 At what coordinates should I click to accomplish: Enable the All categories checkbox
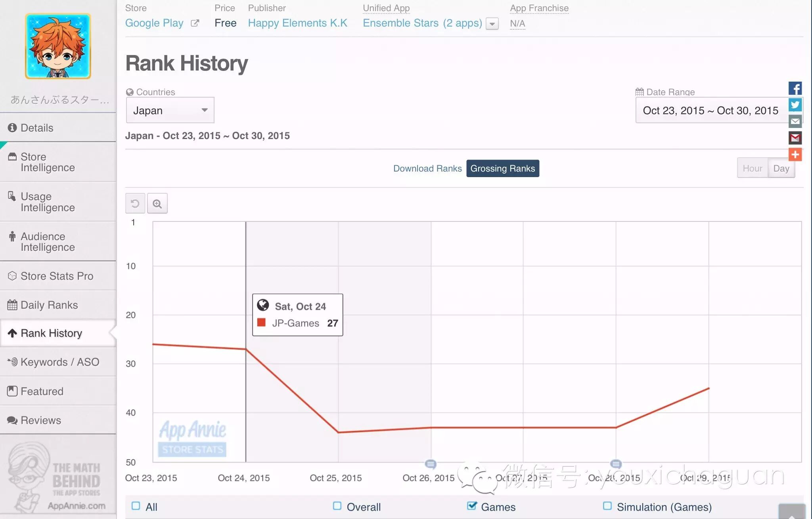coord(136,506)
